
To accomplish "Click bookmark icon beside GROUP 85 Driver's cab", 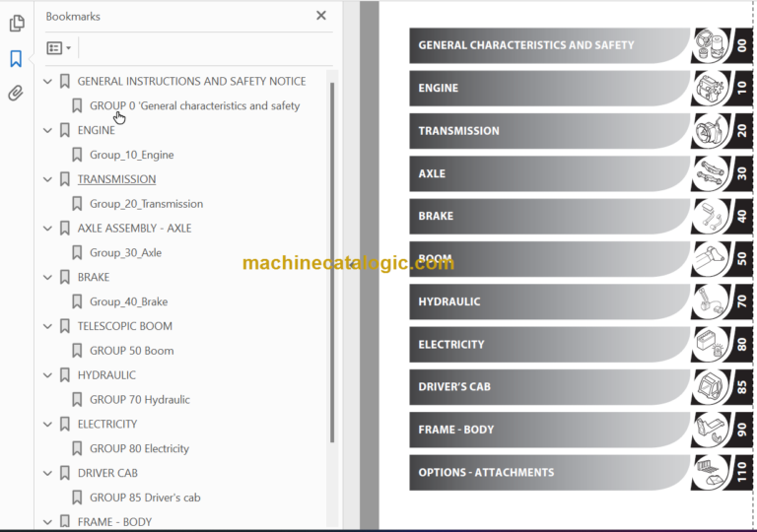I will tap(77, 498).
